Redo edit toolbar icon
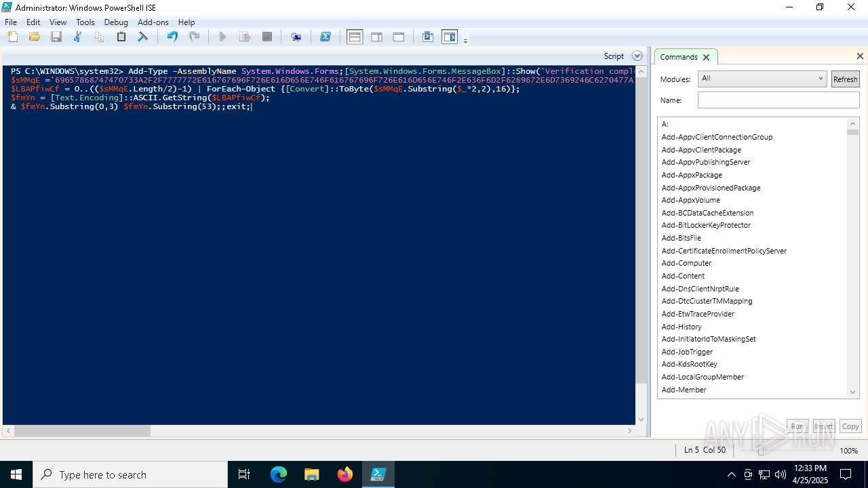This screenshot has width=868, height=488. pos(194,37)
